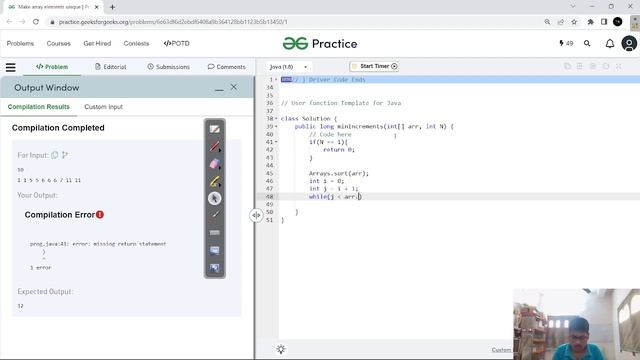Click the browser zoom magnifier in address bar
The image size is (640, 360).
click(547, 22)
